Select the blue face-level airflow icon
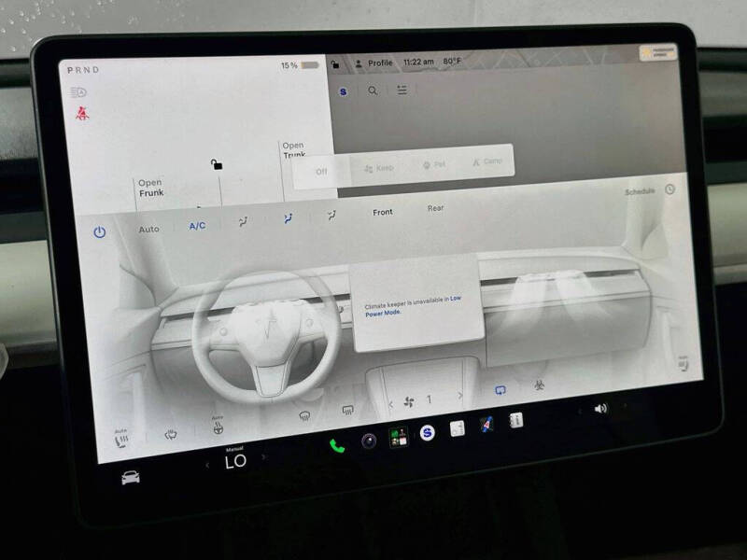Screen dimensions: 747x560 coord(288,218)
